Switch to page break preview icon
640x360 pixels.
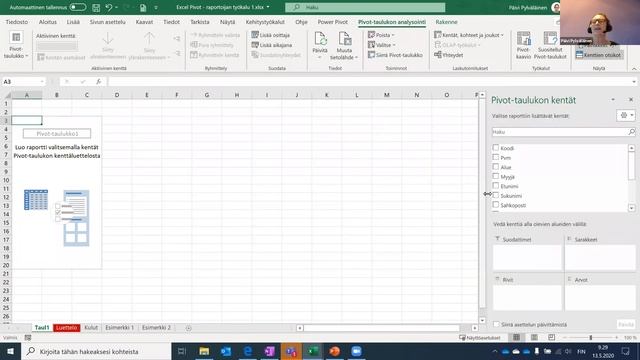tap(551, 338)
